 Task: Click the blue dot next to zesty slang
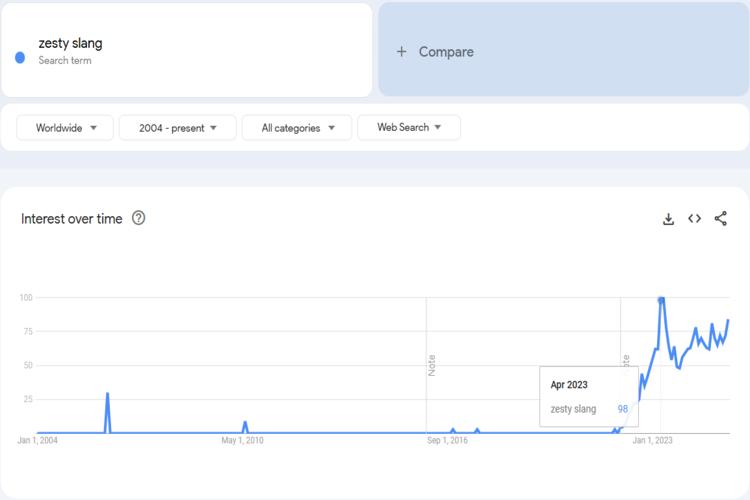(x=20, y=58)
